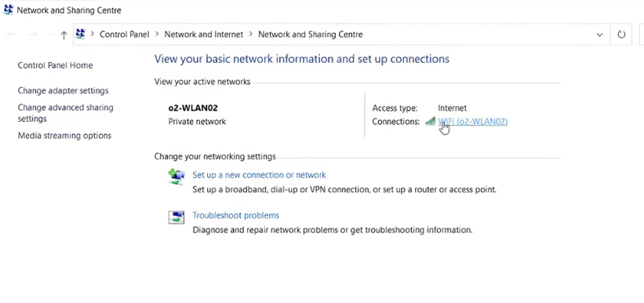Click the o2-WLAN02 network name
Viewport: 644px width, 303px height.
click(x=193, y=108)
